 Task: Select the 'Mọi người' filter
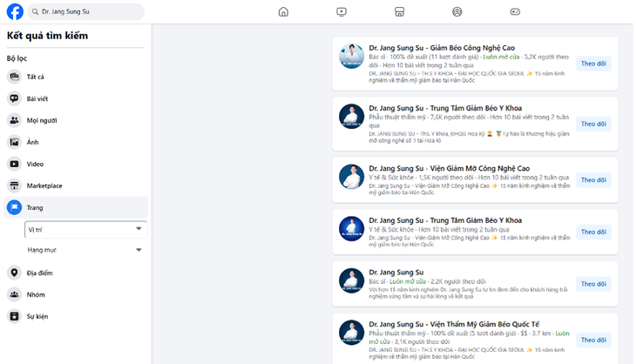(76, 120)
